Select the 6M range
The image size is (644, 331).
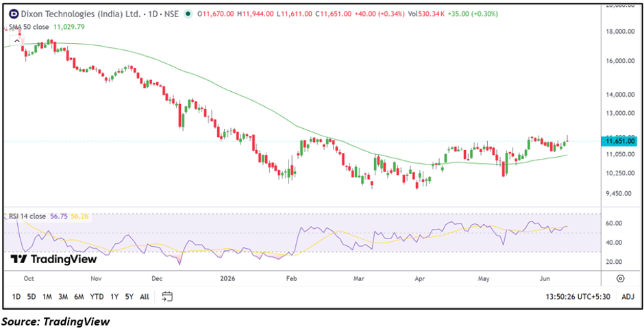[x=79, y=296]
